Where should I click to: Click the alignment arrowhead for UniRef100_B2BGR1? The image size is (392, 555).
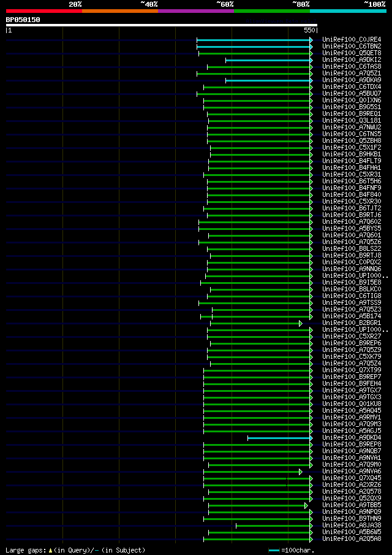tap(301, 323)
